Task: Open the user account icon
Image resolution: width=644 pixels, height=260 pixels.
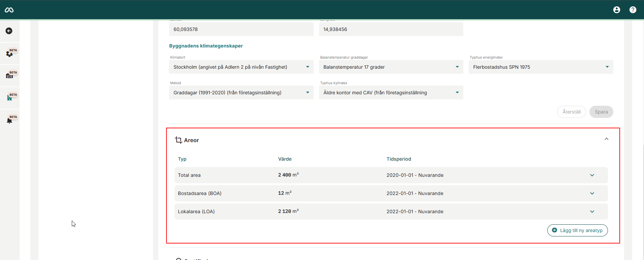Action: pos(616,10)
